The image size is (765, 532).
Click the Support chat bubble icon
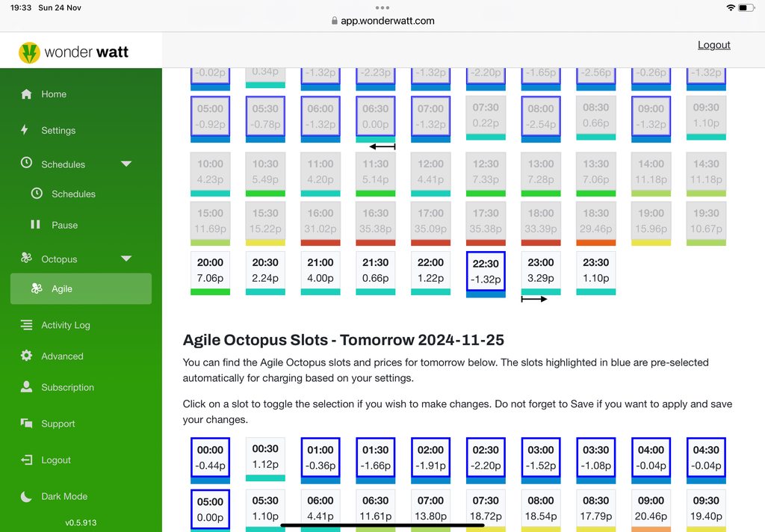(x=27, y=424)
